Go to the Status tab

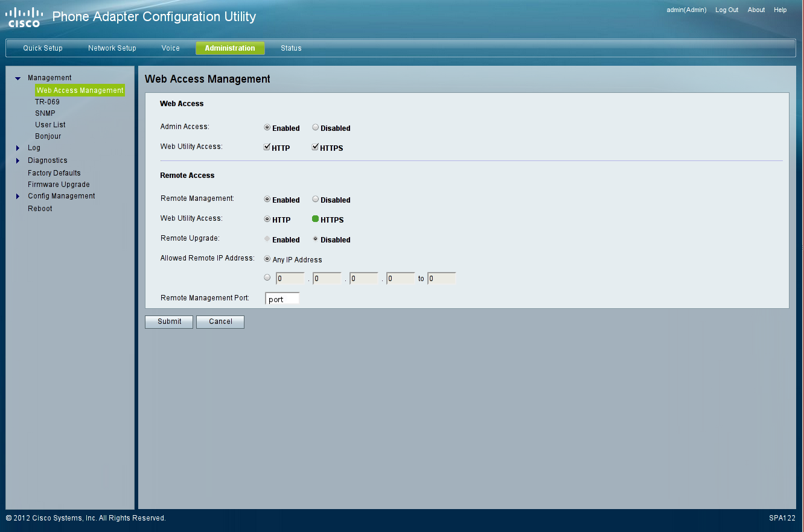(x=291, y=48)
